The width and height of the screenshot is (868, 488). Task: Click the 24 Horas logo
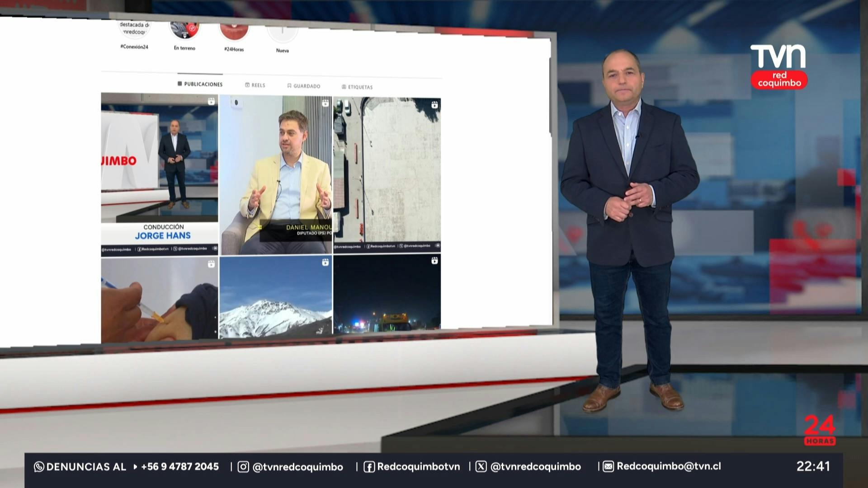click(820, 430)
